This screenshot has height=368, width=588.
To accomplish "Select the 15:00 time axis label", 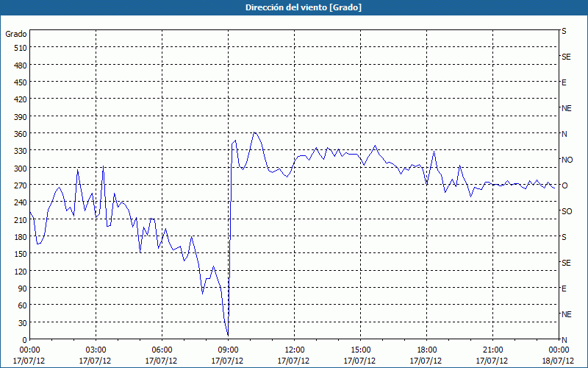I will pos(360,350).
